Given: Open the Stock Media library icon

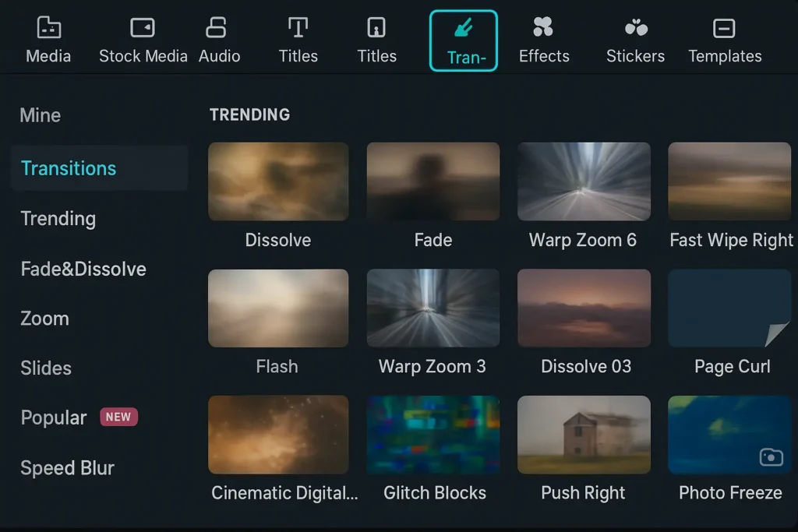Looking at the screenshot, I should pyautogui.click(x=143, y=29).
